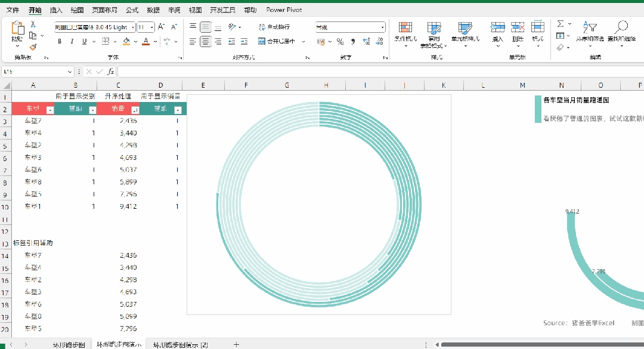Viewport: 644px width, 349px height.
Task: Open Conditional Formatting (条件格式)
Action: click(405, 34)
